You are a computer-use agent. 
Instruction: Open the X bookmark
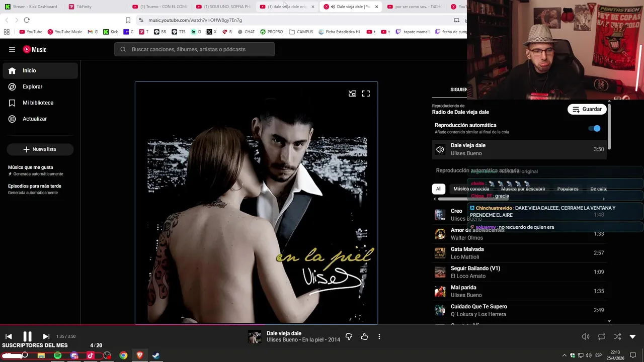[x=212, y=32]
